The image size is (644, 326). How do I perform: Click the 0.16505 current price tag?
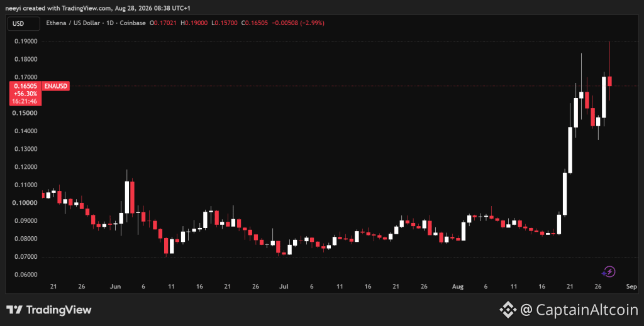click(x=25, y=86)
